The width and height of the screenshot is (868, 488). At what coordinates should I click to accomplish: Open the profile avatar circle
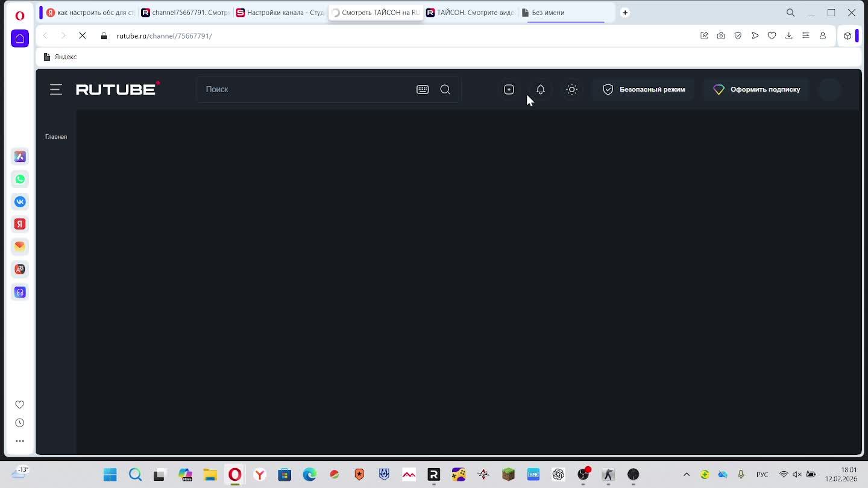tap(830, 89)
